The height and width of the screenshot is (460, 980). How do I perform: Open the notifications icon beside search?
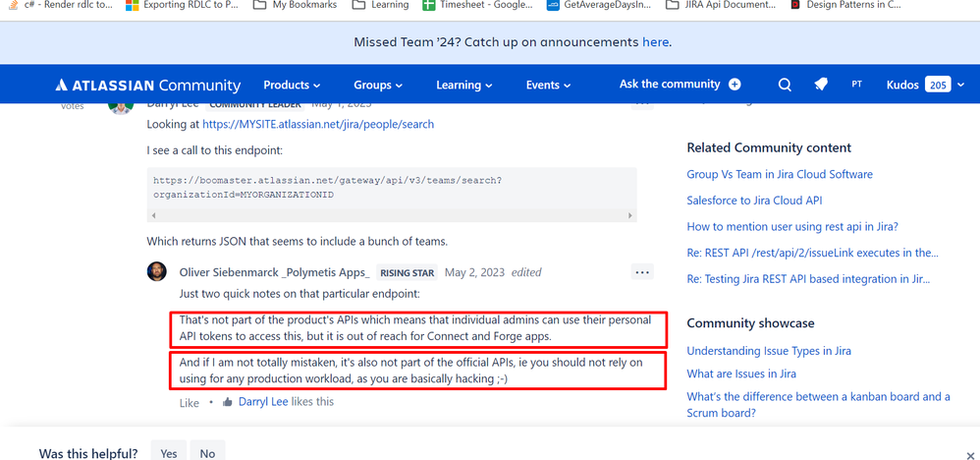pyautogui.click(x=821, y=85)
